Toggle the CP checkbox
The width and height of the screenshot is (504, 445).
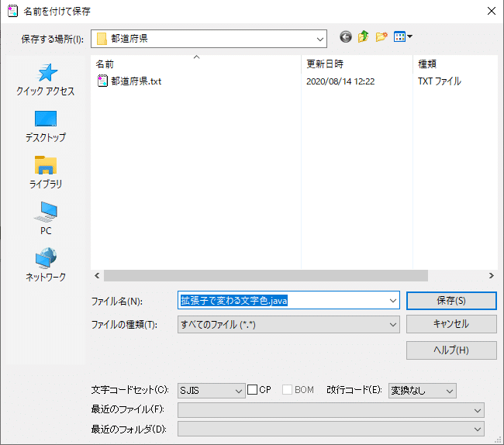(x=252, y=390)
